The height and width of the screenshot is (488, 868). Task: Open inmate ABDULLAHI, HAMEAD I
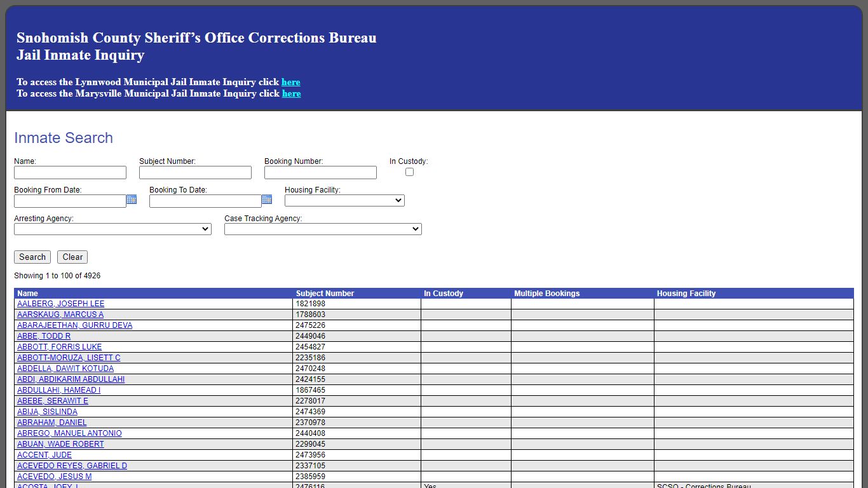click(x=58, y=390)
